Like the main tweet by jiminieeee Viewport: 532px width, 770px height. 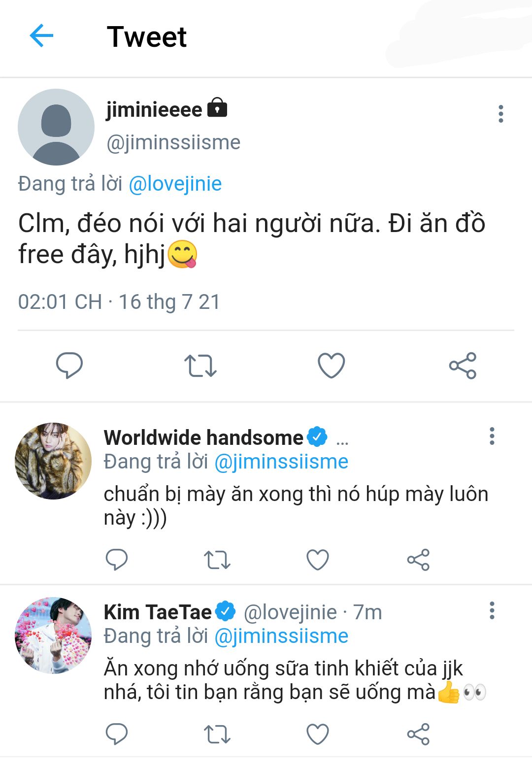pyautogui.click(x=331, y=366)
